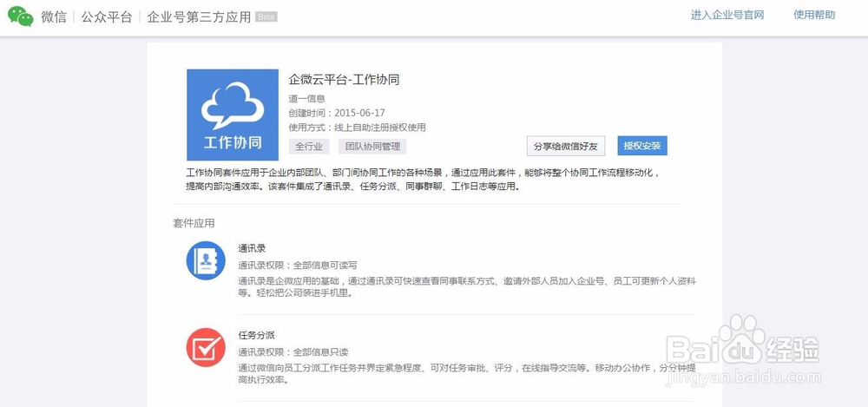This screenshot has height=407, width=868.
Task: Click the provider name 道一信息
Action: coord(306,99)
